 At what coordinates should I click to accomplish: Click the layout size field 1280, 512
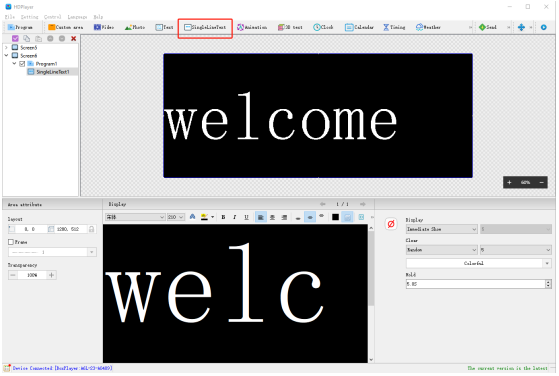(67, 229)
